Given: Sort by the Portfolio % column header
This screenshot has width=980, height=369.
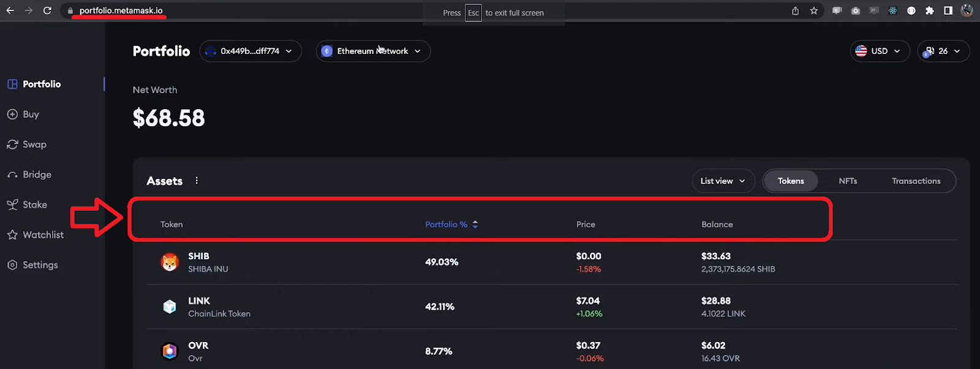Looking at the screenshot, I should (446, 224).
